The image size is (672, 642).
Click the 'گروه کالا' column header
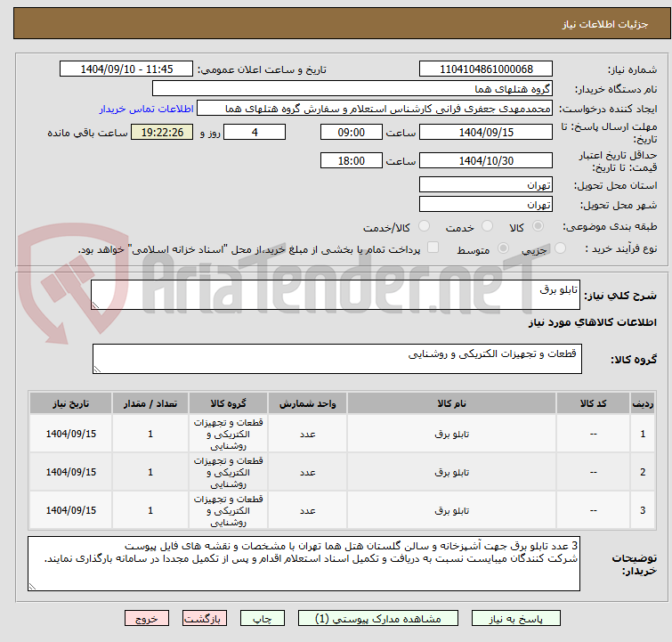coord(228,403)
